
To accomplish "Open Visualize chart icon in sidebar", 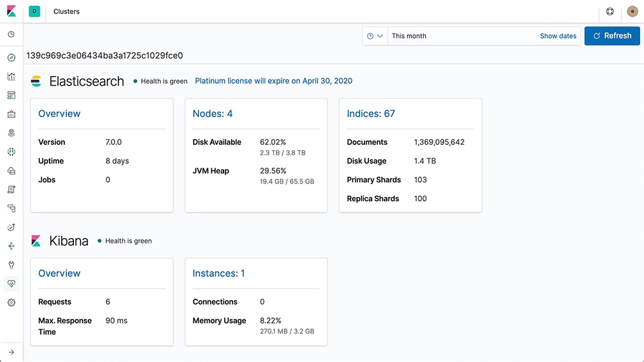I will 12,77.
